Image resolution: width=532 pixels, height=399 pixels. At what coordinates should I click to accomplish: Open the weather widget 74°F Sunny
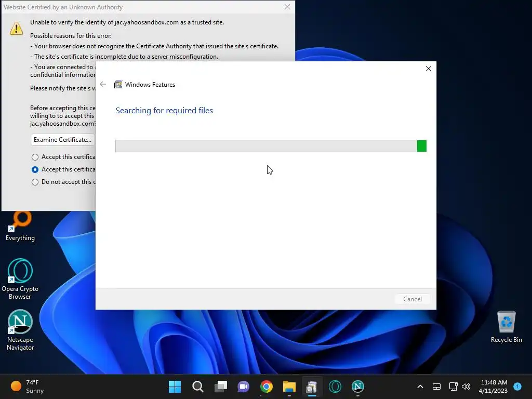27,387
